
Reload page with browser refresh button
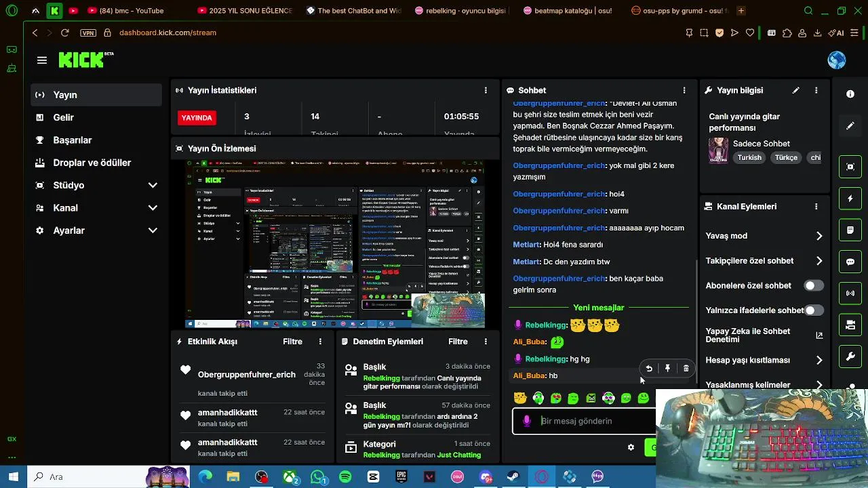click(65, 33)
